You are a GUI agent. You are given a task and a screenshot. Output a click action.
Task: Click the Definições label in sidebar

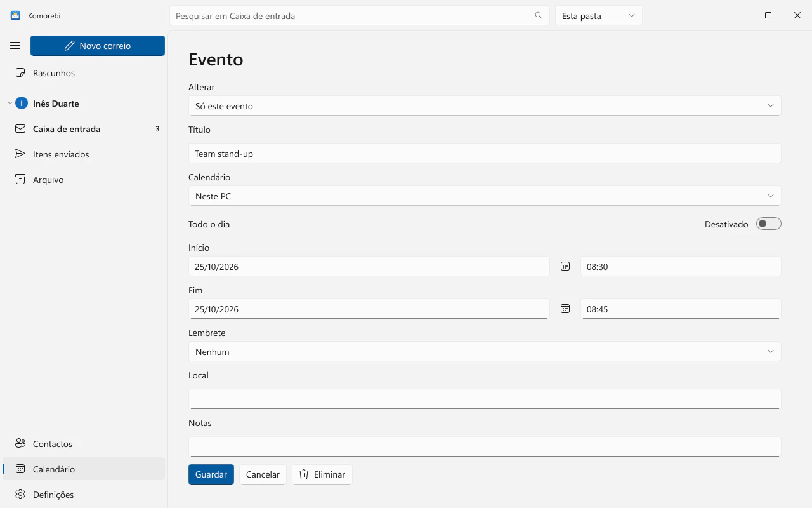53,495
